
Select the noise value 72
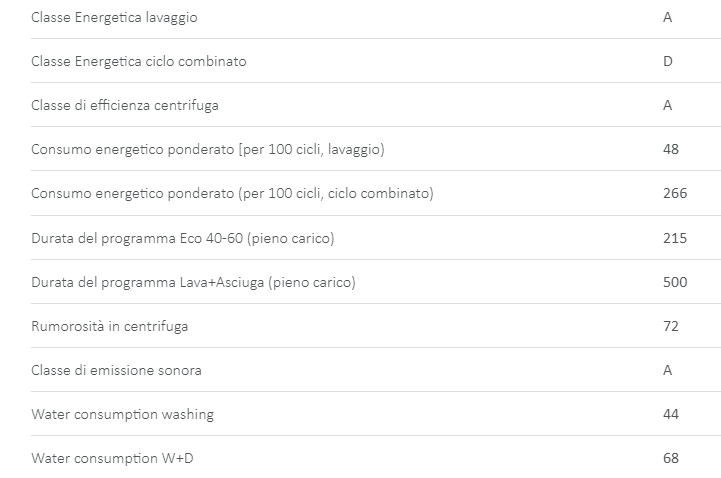coord(670,326)
